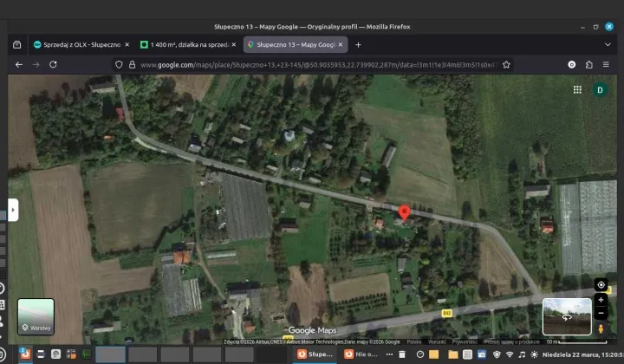Open the tray file manager folder icon
Viewport: 624px width, 364px height.
(453, 354)
